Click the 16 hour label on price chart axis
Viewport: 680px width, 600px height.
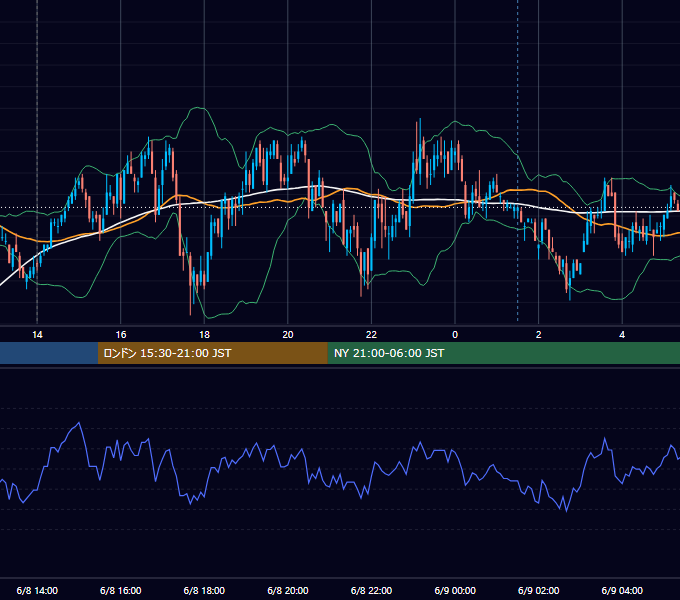point(121,335)
